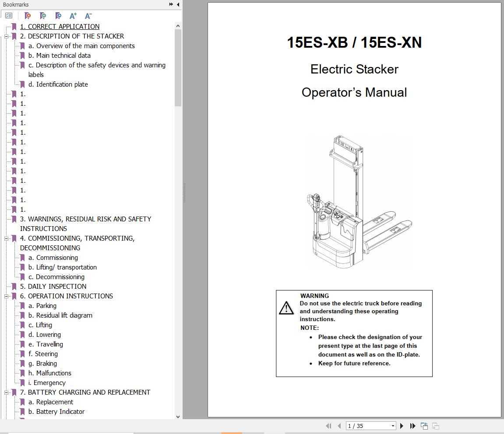Viewport: 504px width, 434px height.
Task: Open the page number dropdown
Action: tap(393, 426)
